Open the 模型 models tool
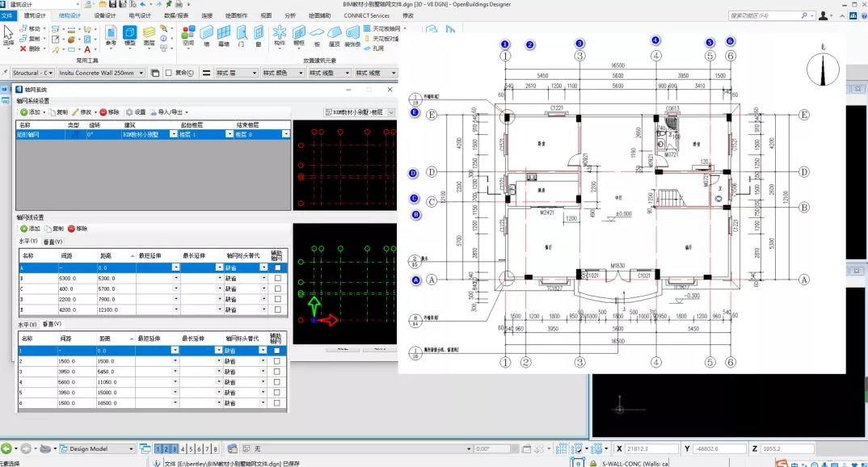Viewport: 868px width, 467px height. tap(129, 36)
